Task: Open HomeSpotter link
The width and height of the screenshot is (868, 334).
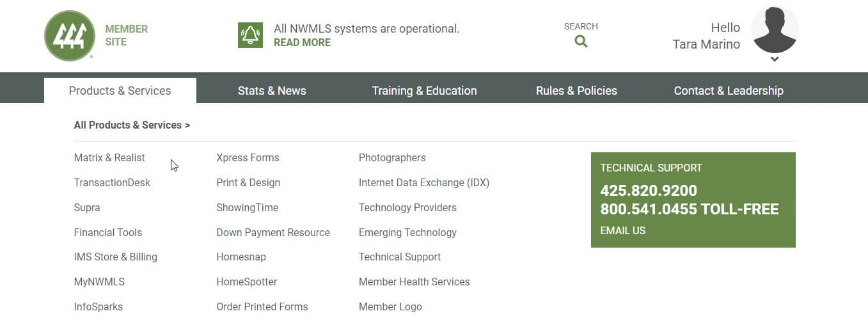Action: click(x=247, y=282)
